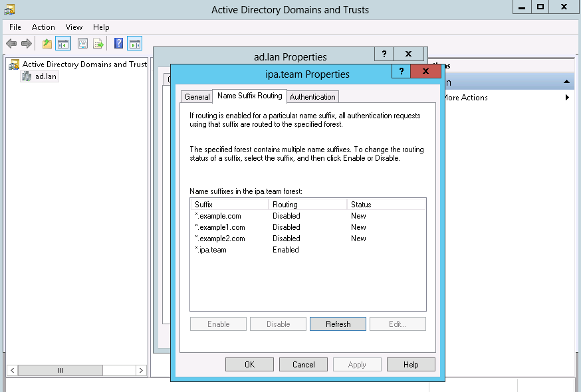Select the Name Suffix Routing tab
Image resolution: width=581 pixels, height=392 pixels.
click(250, 96)
